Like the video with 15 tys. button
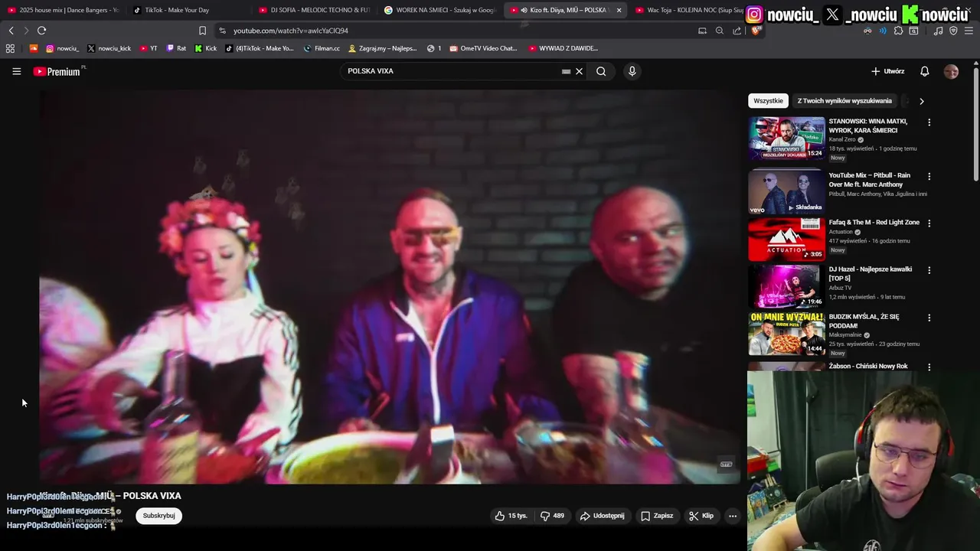Viewport: 980px width, 551px height. [511, 516]
